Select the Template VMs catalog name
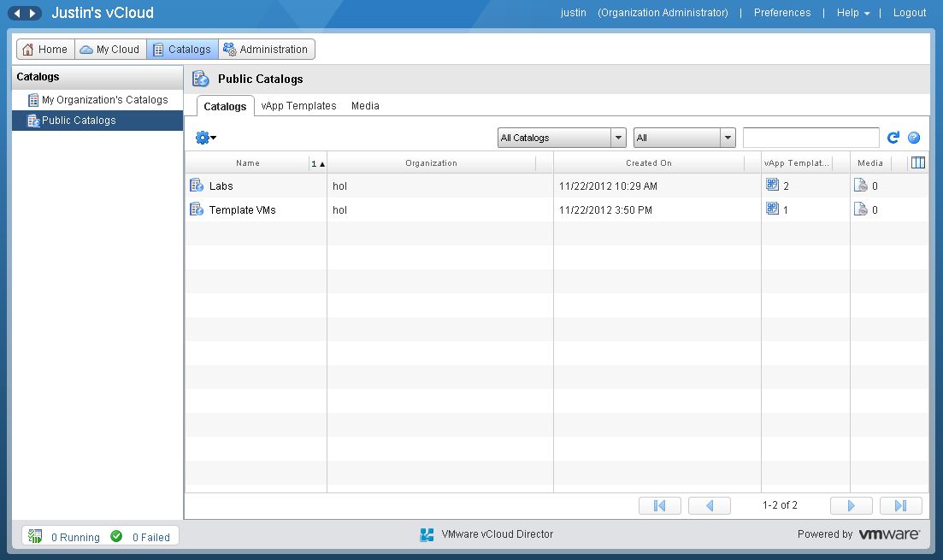Screen dimensions: 943x560 click(242, 210)
